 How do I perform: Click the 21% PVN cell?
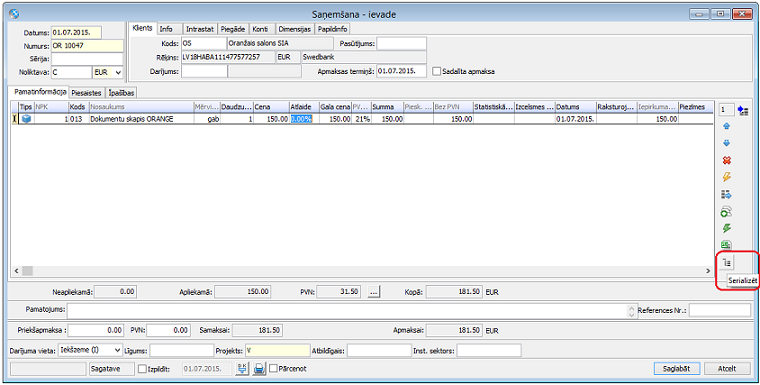[x=361, y=119]
